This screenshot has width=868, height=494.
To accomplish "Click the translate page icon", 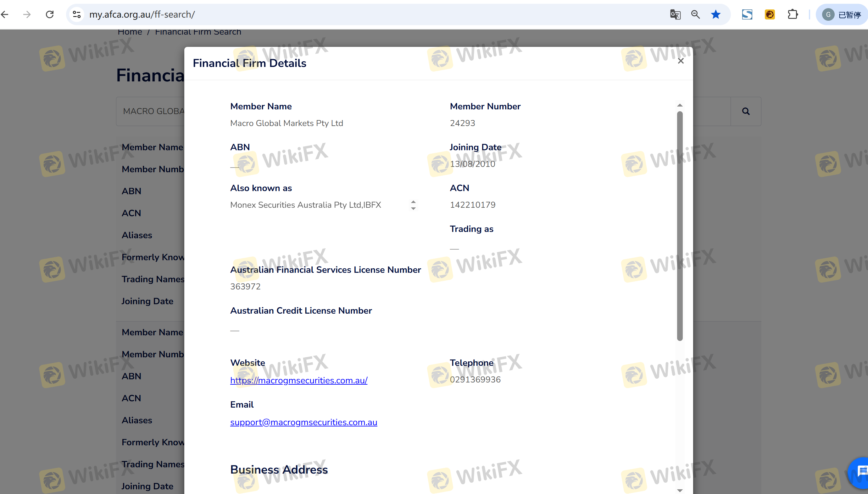I will click(675, 14).
